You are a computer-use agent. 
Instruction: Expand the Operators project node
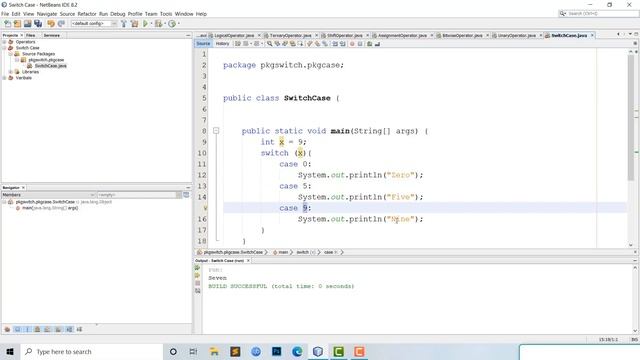(x=4, y=42)
